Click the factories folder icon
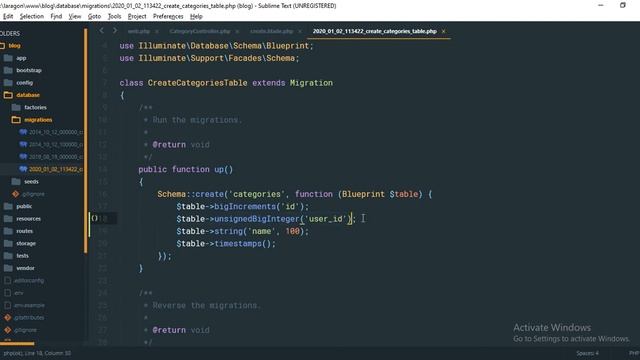The width and height of the screenshot is (640, 360). click(16, 107)
